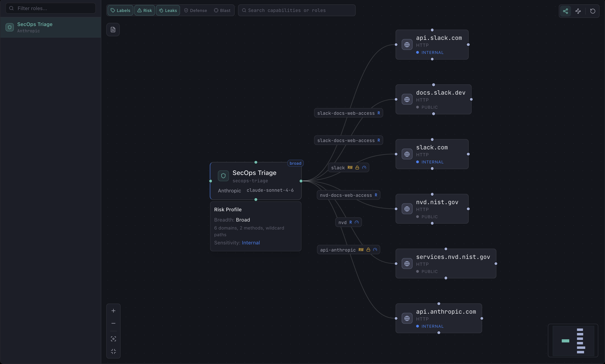Focus the Filter roles input

click(51, 8)
